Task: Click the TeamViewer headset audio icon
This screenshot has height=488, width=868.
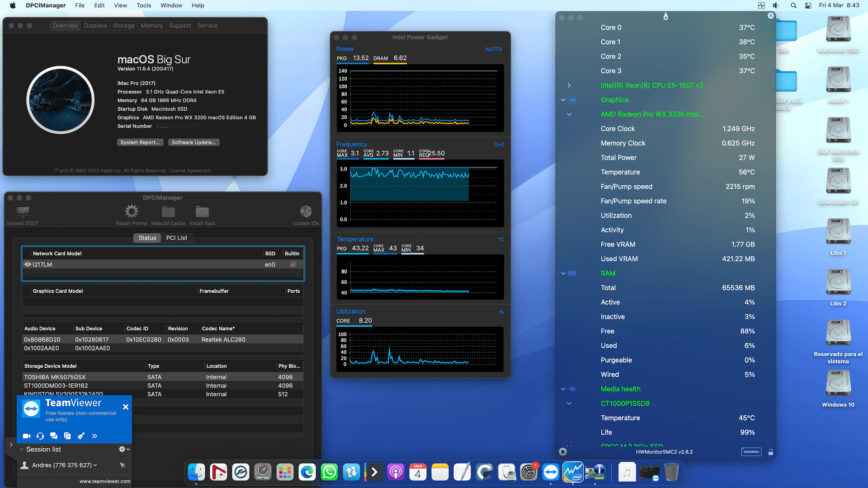Action: (40, 436)
